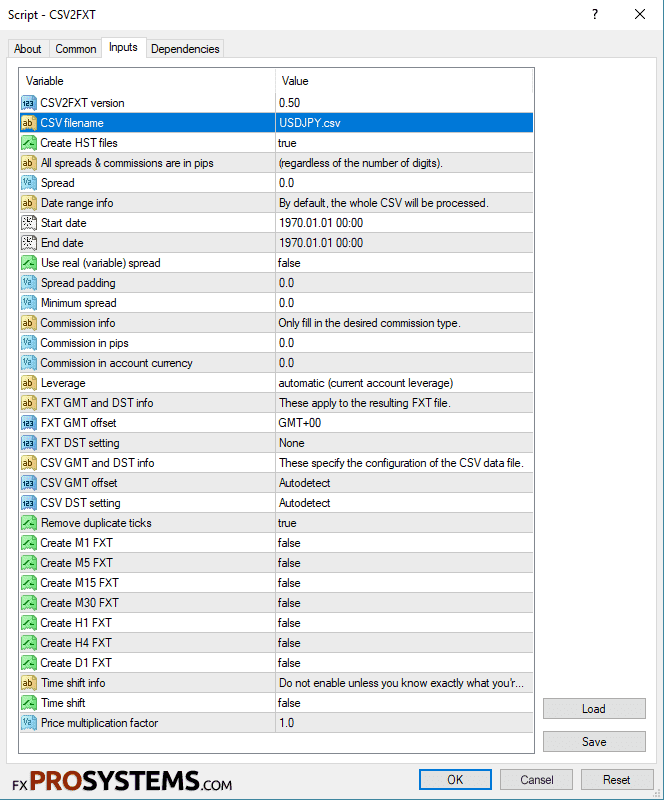Open FXT GMT offset value GMT+00
The width and height of the screenshot is (664, 800).
[404, 423]
